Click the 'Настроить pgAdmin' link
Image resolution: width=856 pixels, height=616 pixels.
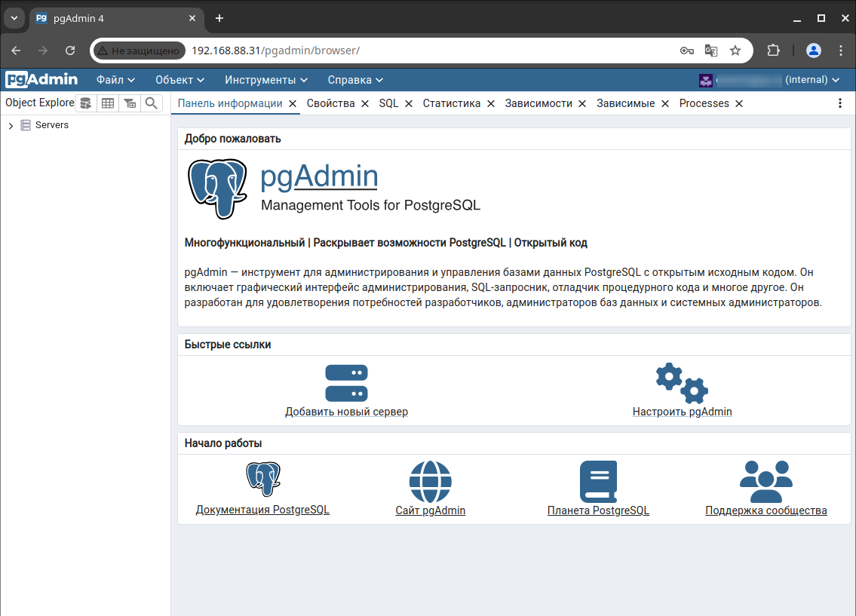[682, 412]
